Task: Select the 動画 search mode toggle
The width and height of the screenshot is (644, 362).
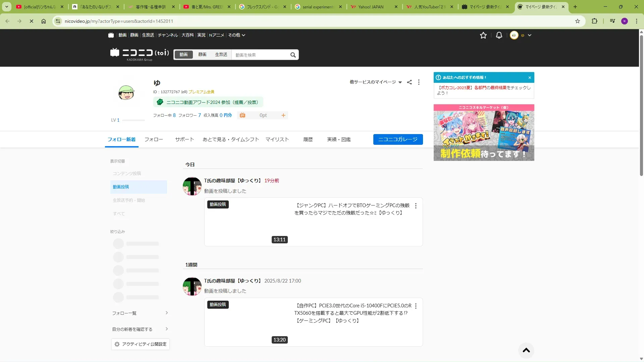Action: click(183, 55)
